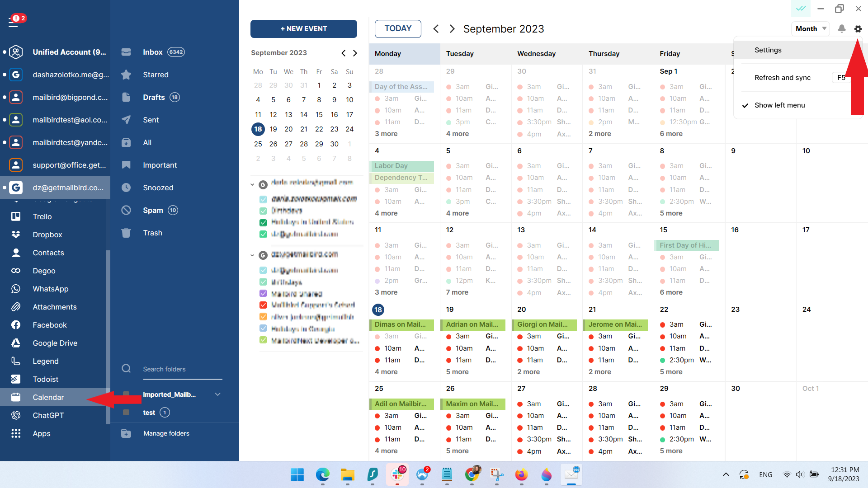Open Settings from the gear menu

pyautogui.click(x=768, y=50)
